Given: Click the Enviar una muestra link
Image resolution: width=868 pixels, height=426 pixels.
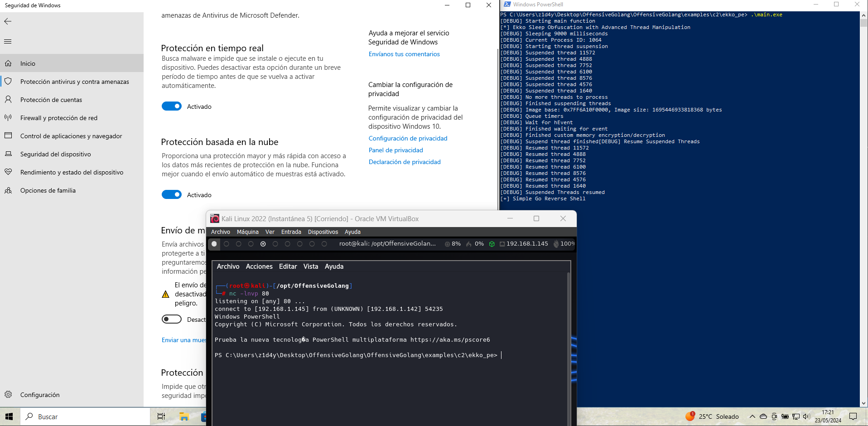Looking at the screenshot, I should pyautogui.click(x=184, y=340).
